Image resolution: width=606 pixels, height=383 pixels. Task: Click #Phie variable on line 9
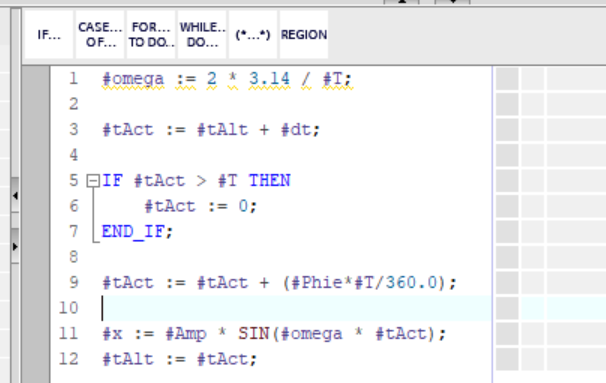click(317, 283)
